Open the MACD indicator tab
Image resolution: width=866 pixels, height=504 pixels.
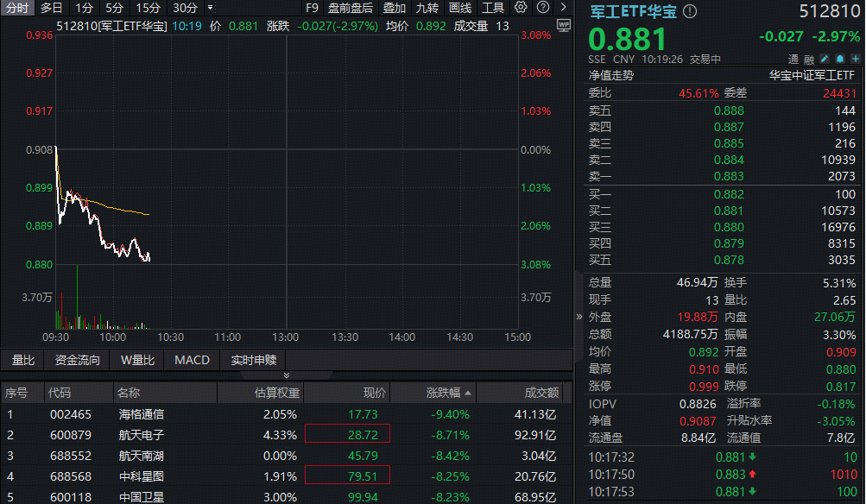(x=191, y=360)
